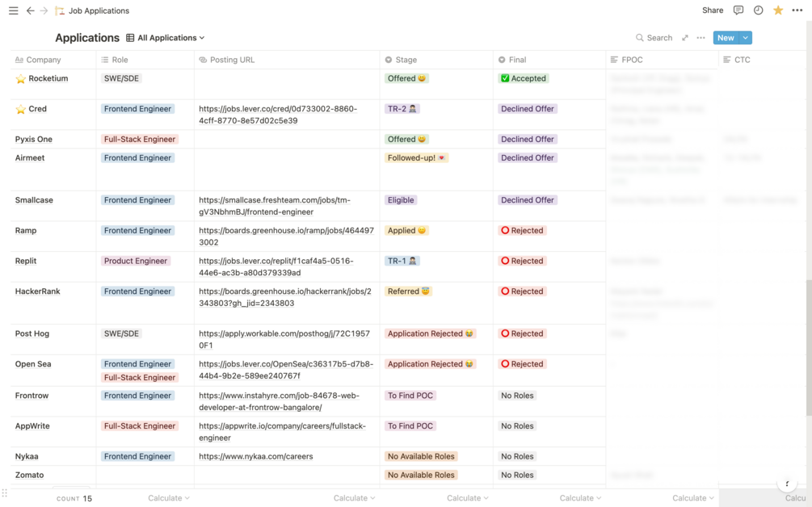Open the Nykaa careers link

click(256, 457)
